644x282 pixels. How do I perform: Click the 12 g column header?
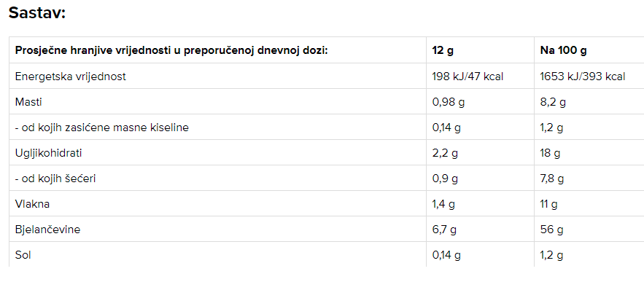point(443,51)
